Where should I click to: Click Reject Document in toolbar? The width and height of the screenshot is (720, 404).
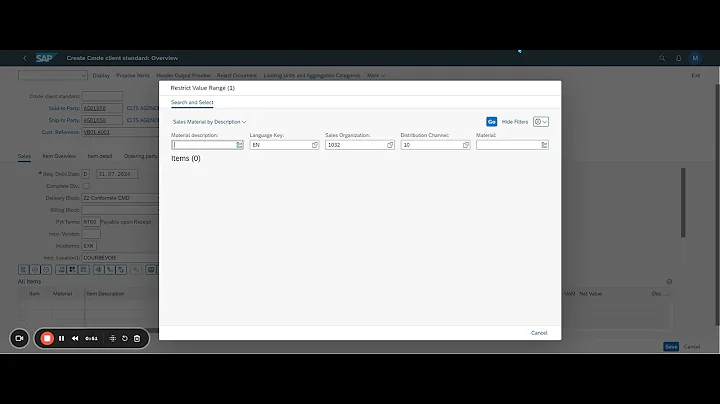[237, 75]
